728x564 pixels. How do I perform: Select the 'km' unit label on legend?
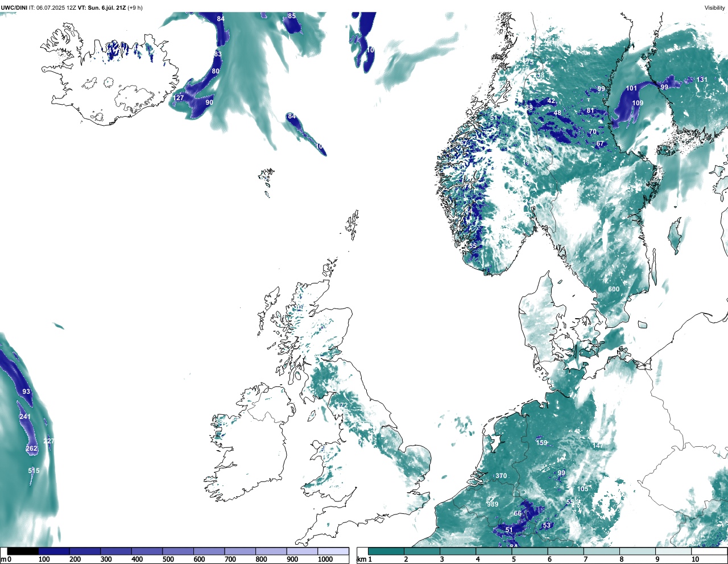click(362, 559)
